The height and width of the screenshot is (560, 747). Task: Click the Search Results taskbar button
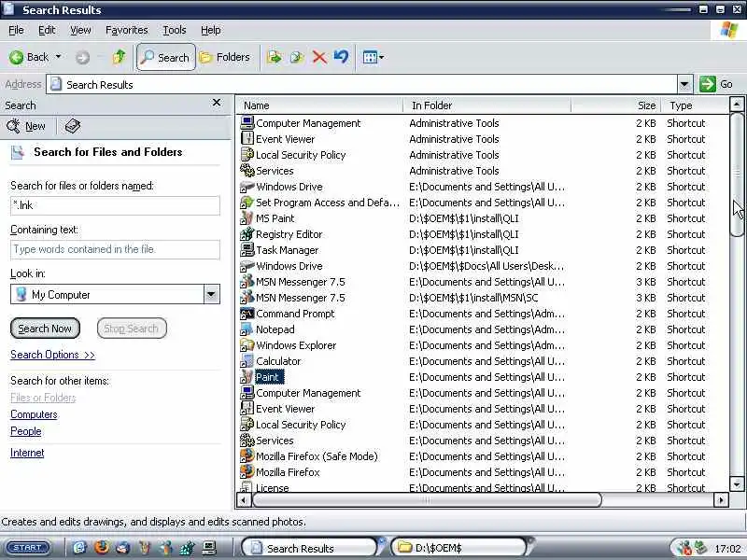[x=312, y=548]
